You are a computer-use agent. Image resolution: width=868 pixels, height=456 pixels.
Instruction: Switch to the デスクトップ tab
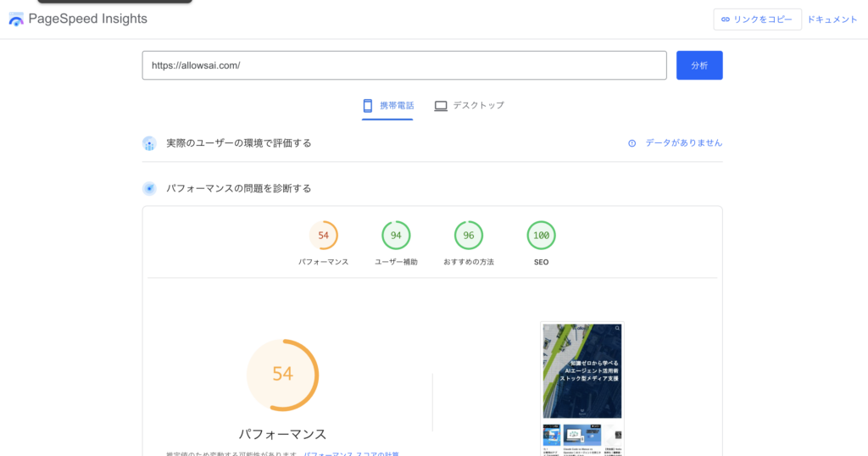pos(470,106)
